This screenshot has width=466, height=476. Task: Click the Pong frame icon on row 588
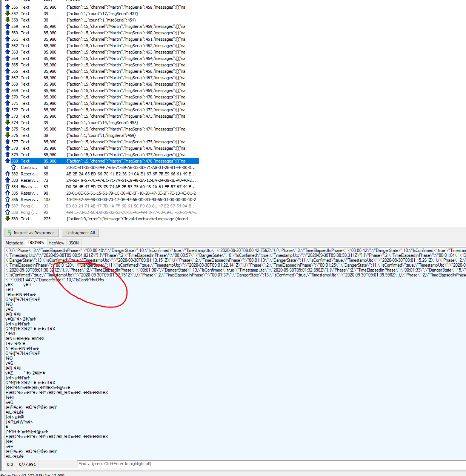[7, 212]
